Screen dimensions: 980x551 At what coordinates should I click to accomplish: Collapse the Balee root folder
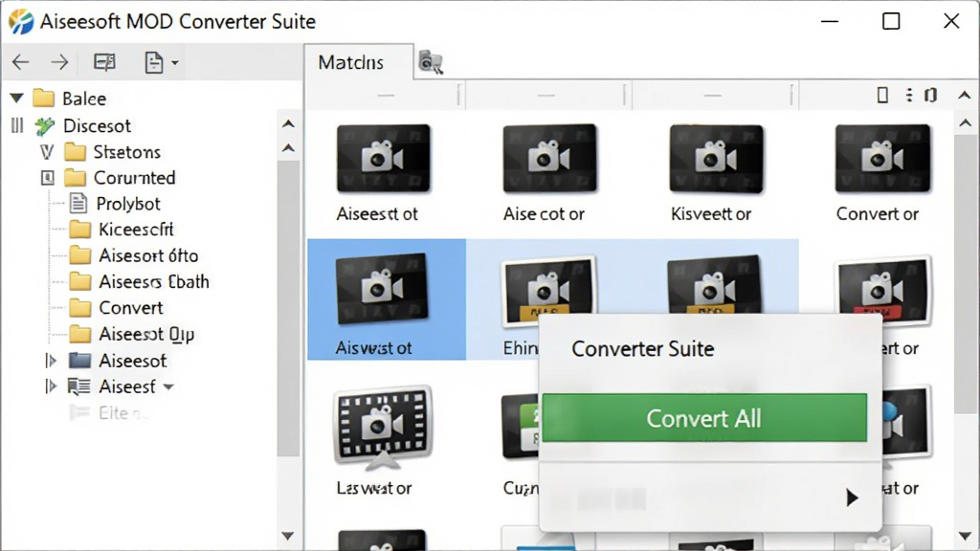pos(17,99)
